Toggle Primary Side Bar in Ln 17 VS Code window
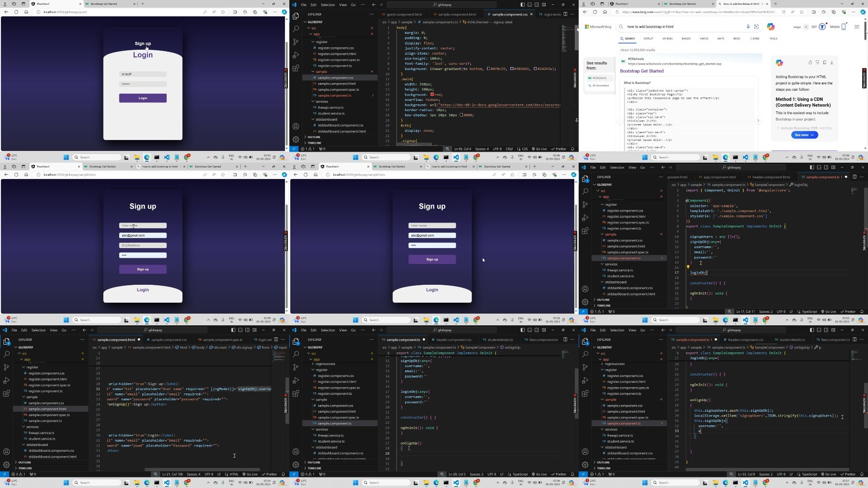The width and height of the screenshot is (868, 488). pos(812,167)
